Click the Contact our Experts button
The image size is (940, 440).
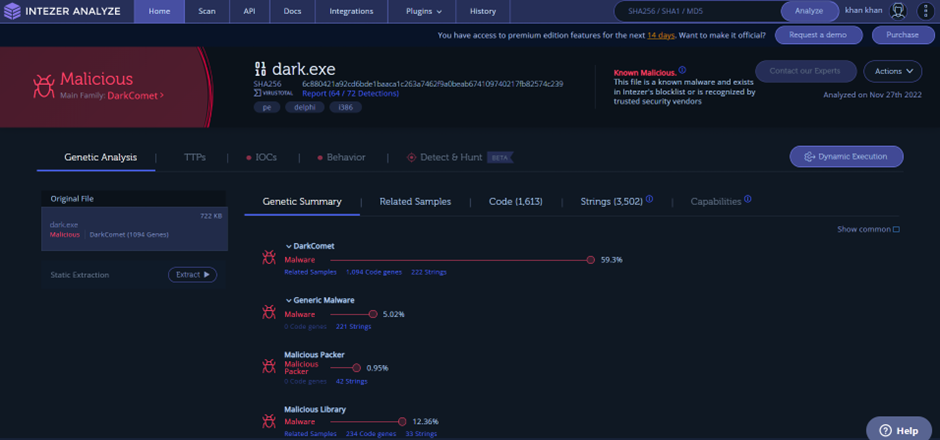[x=805, y=71]
